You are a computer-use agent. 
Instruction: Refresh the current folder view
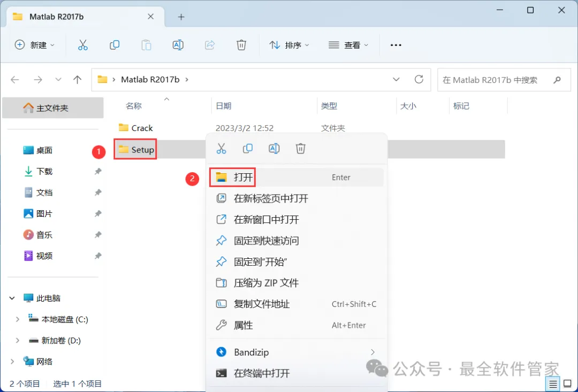pyautogui.click(x=419, y=79)
